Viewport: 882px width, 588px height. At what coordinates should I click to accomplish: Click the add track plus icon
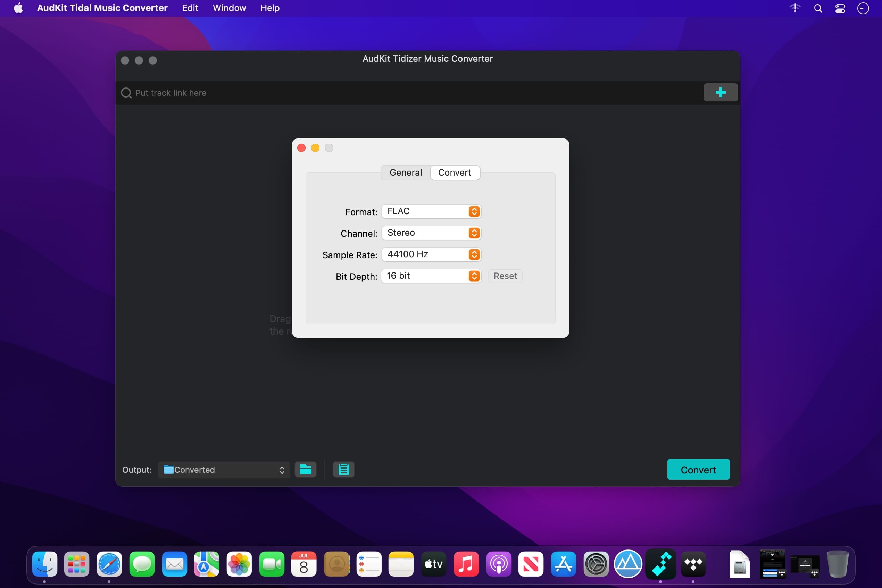click(720, 93)
